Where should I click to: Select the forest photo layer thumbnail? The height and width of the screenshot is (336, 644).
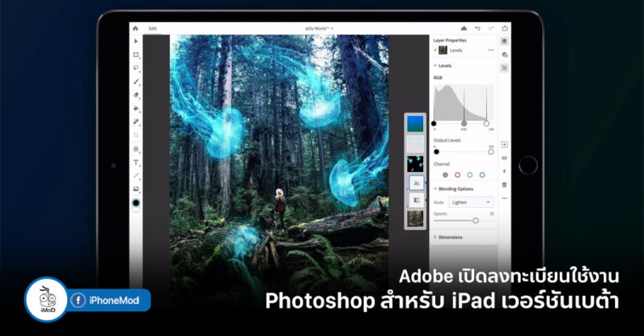point(415,219)
